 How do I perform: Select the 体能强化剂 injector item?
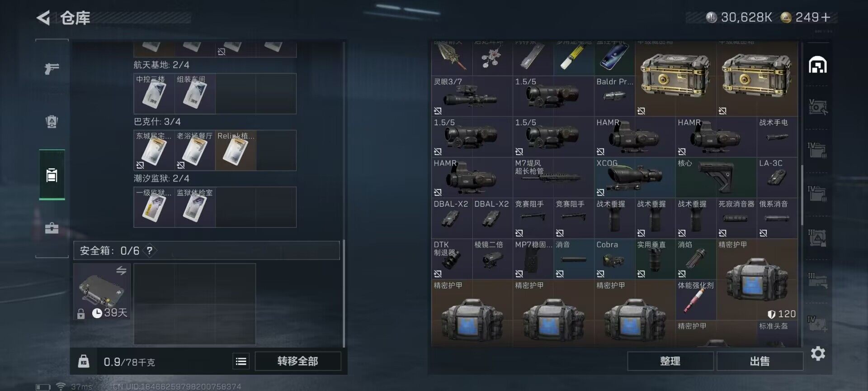pyautogui.click(x=696, y=300)
